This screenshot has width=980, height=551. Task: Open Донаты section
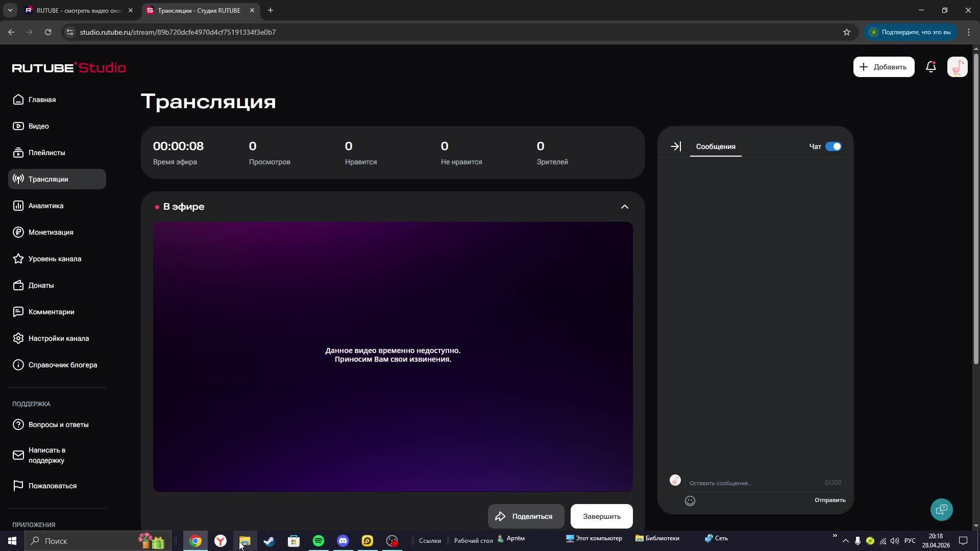coord(57,285)
